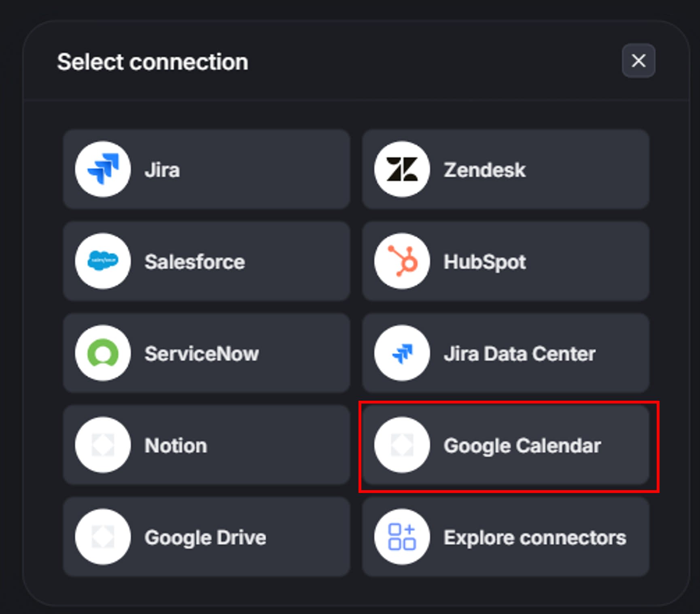
Task: Select the highlighted Google Calendar connection
Action: (505, 445)
